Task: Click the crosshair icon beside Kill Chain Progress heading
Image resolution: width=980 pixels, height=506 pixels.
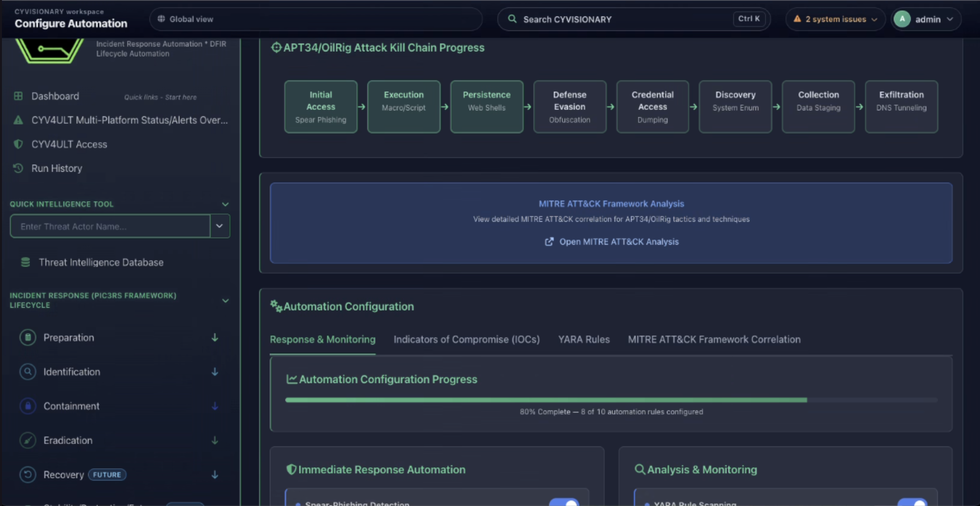Action: click(276, 47)
